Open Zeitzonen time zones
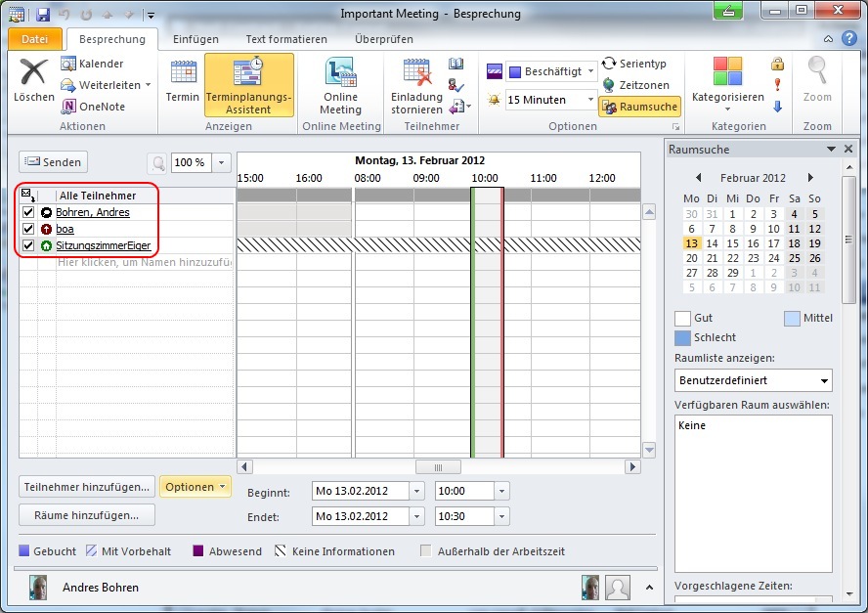 coord(635,85)
